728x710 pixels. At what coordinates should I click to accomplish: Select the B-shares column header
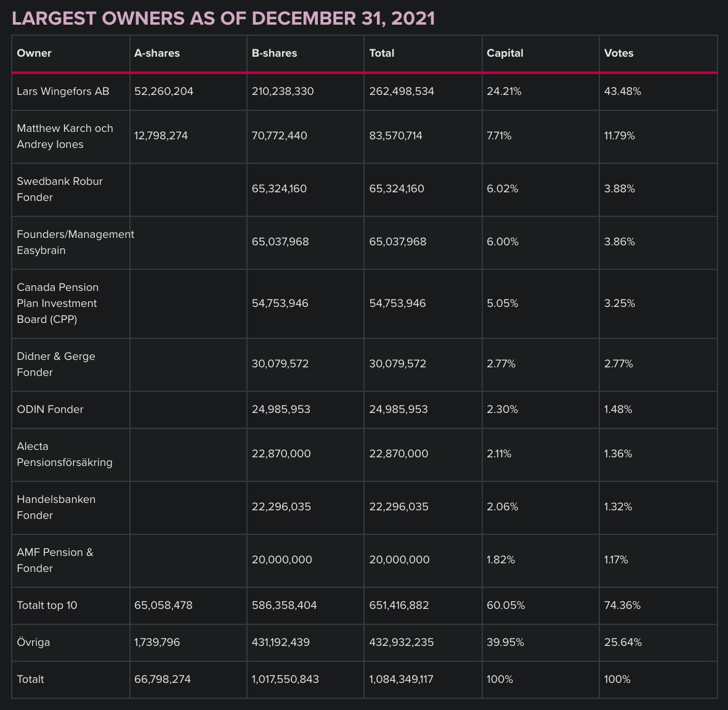(274, 53)
